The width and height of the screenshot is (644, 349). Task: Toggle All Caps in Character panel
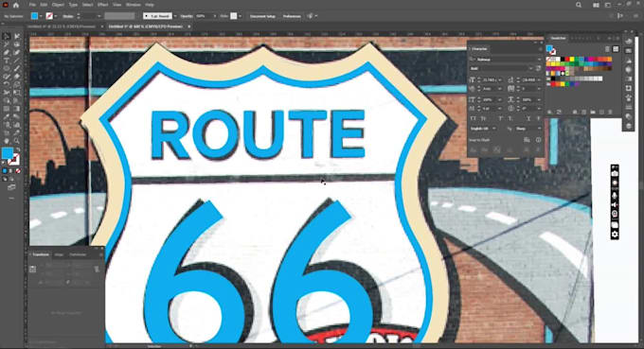point(474,118)
